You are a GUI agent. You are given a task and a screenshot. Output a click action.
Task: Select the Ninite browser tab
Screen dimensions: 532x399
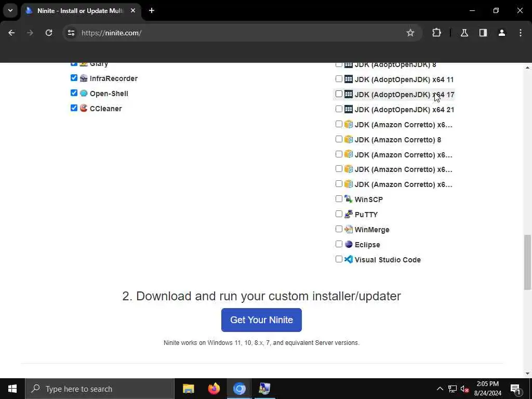click(81, 11)
